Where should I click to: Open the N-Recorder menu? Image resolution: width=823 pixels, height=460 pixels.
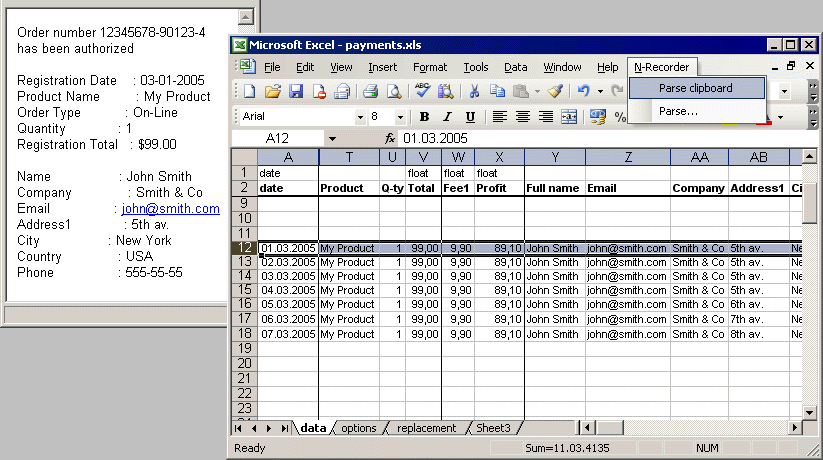(x=661, y=67)
